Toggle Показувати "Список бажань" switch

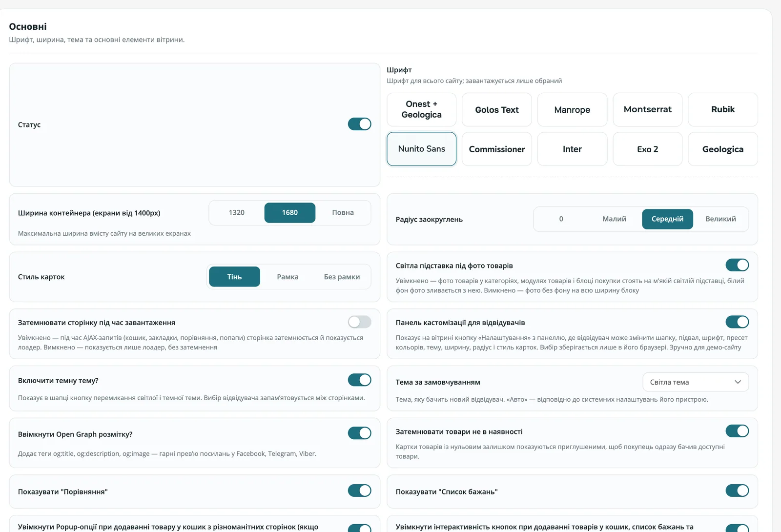click(x=737, y=491)
